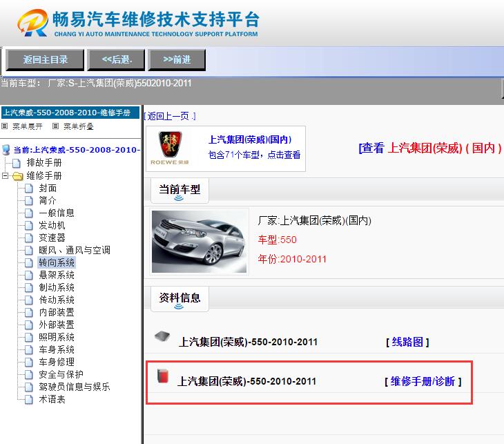
Task: Click the page icon next to 制动系统
Action: (x=29, y=288)
